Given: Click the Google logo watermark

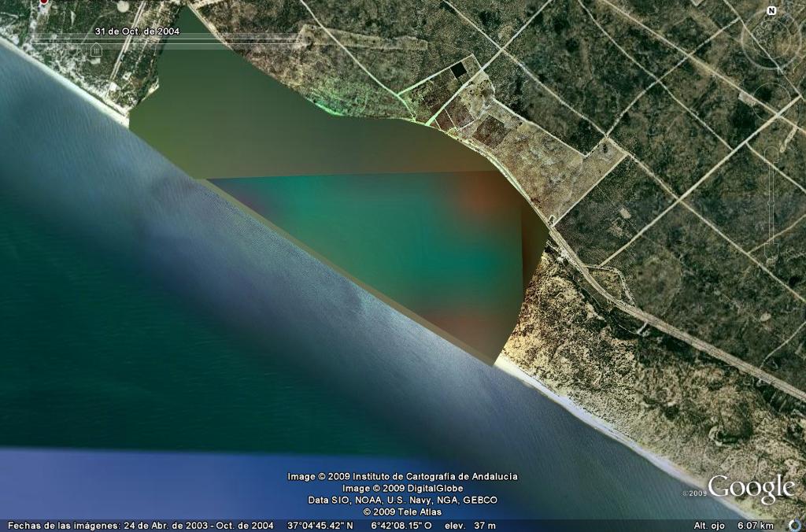Looking at the screenshot, I should pos(751,489).
